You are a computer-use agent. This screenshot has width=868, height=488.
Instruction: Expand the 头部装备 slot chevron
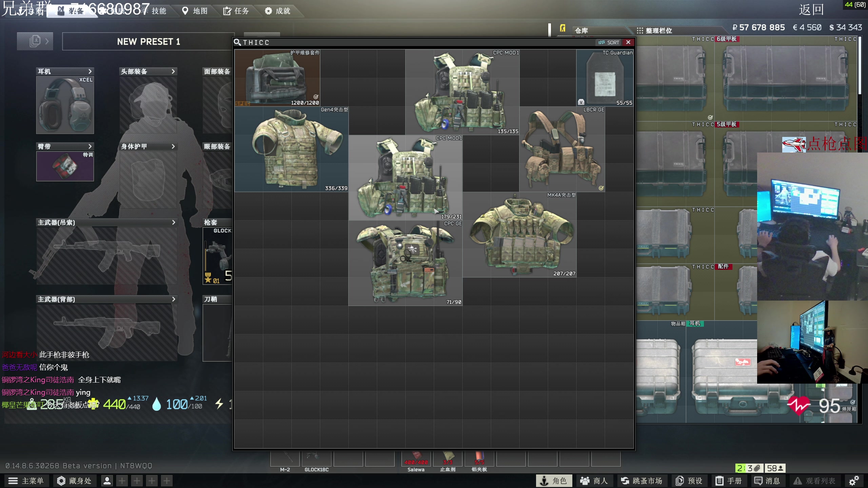click(x=173, y=71)
